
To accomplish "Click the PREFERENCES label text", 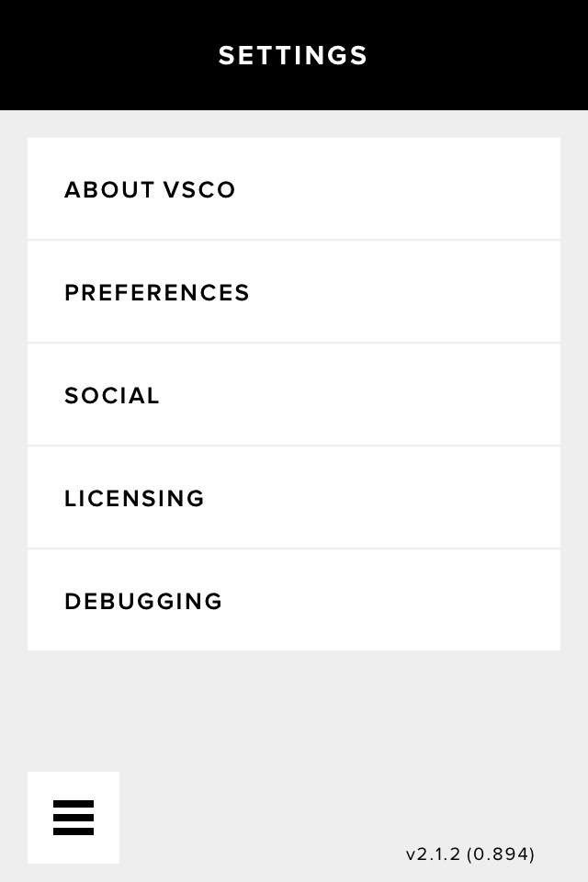I will point(157,293).
